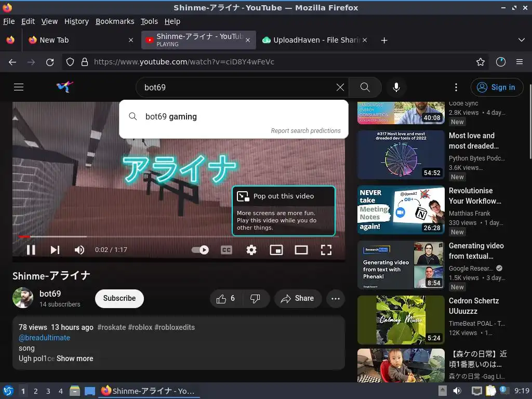532x399 pixels.
Task: Share the video
Action: pos(298,299)
